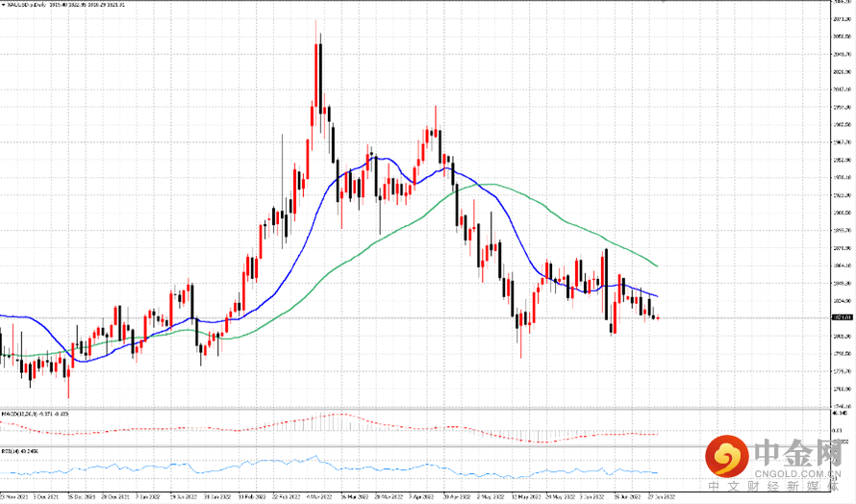Click the '7 Jan 2022' date label
Image resolution: width=856 pixels, height=504 pixels.
click(147, 497)
